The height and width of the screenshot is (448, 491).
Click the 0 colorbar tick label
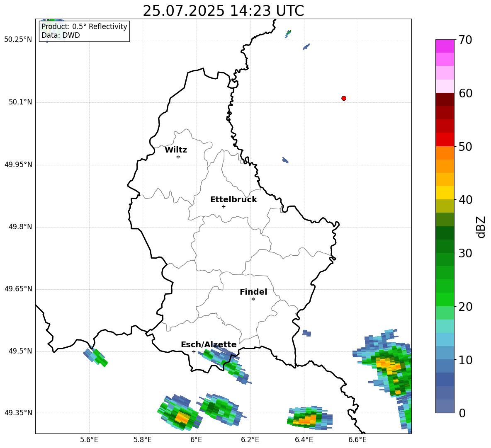coord(462,413)
